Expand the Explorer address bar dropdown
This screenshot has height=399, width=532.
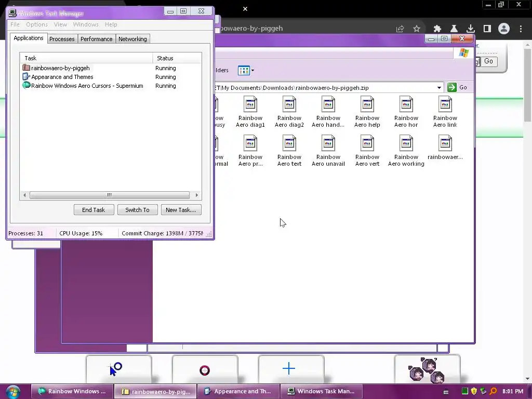pyautogui.click(x=439, y=87)
